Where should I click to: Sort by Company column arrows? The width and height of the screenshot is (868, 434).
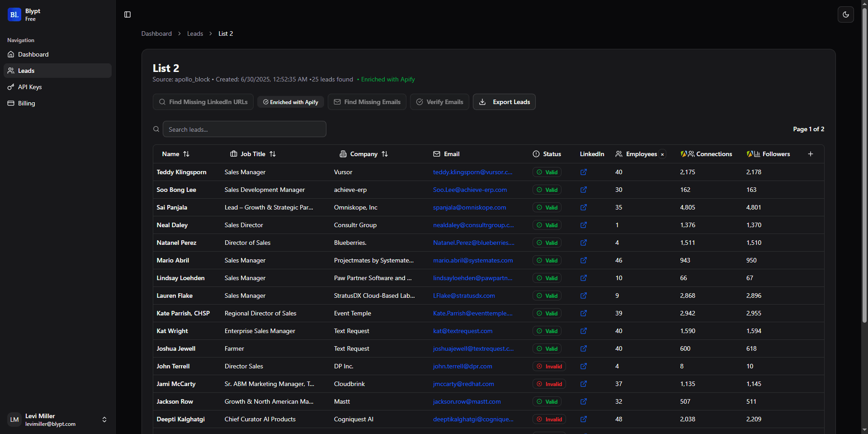(x=385, y=154)
